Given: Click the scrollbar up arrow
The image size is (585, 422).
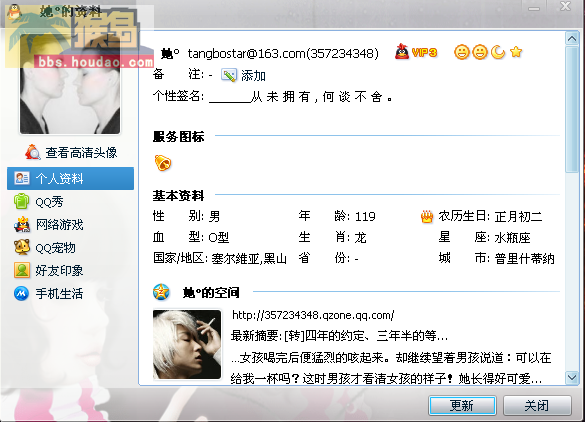Looking at the screenshot, I should 572,38.
